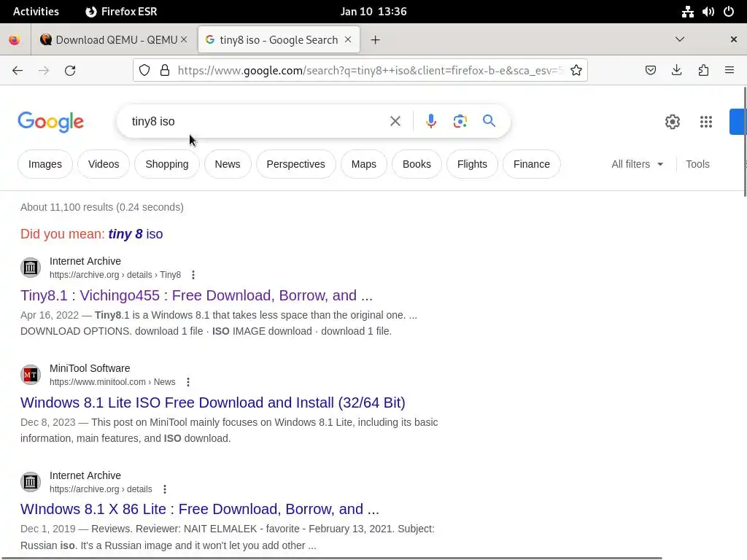
Task: Filter results by Maps
Action: (x=363, y=164)
